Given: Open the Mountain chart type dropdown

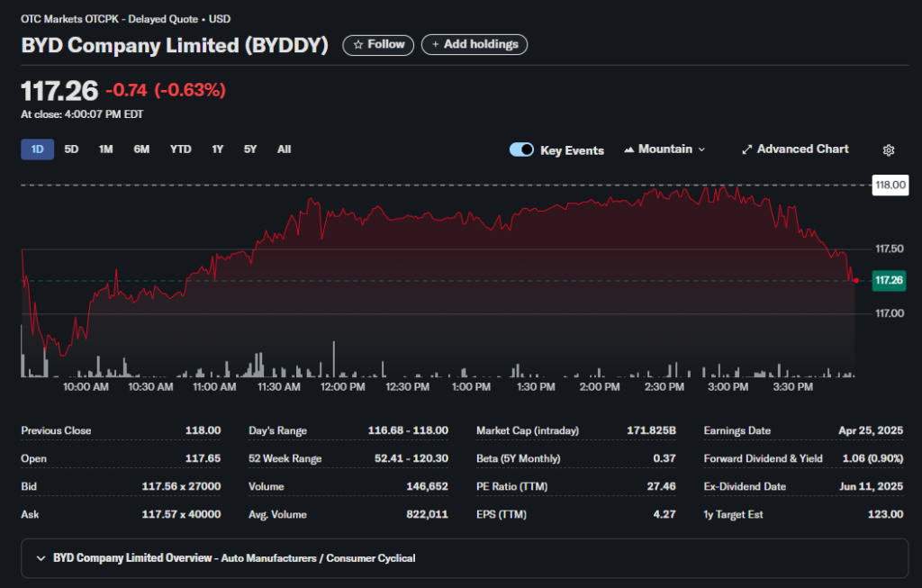Looking at the screenshot, I should coord(664,149).
